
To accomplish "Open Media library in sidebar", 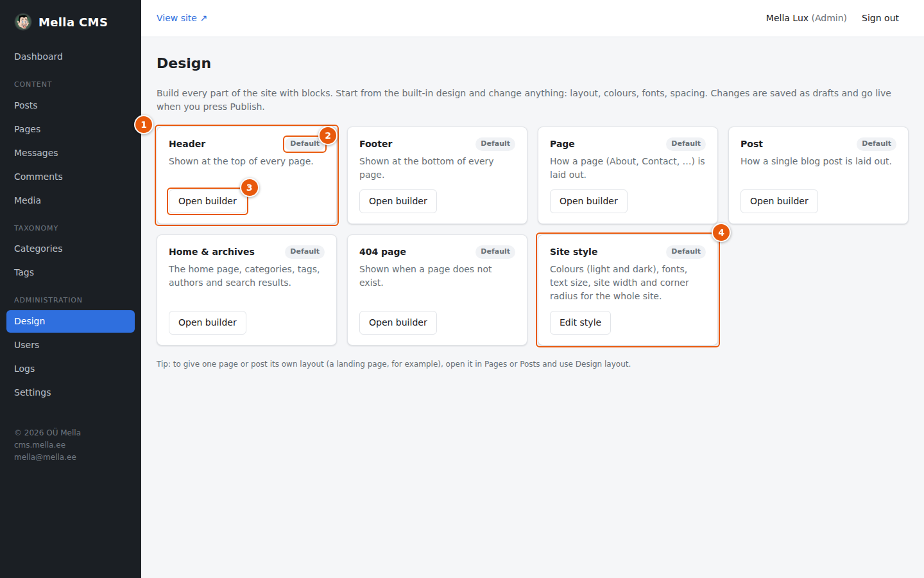I will [71, 200].
